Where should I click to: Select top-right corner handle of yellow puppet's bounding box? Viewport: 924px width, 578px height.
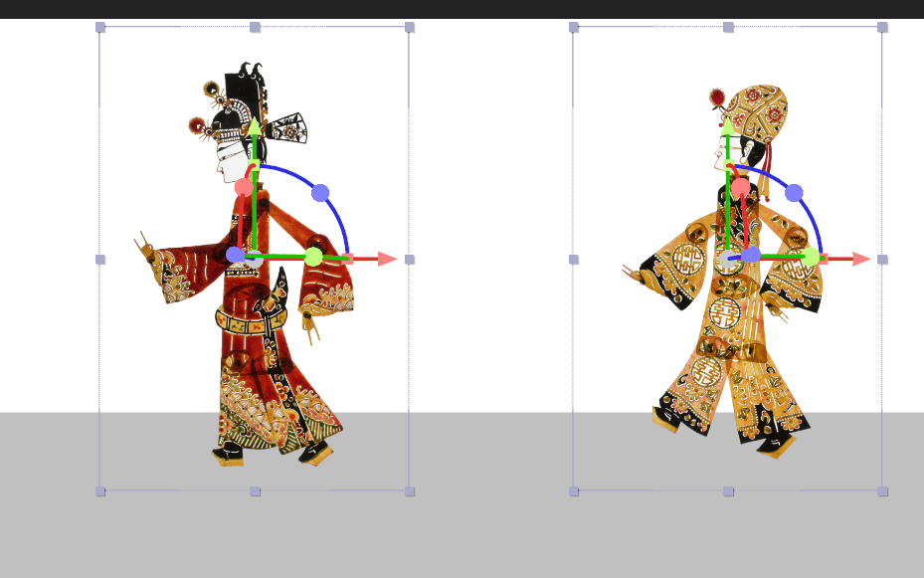tap(882, 27)
